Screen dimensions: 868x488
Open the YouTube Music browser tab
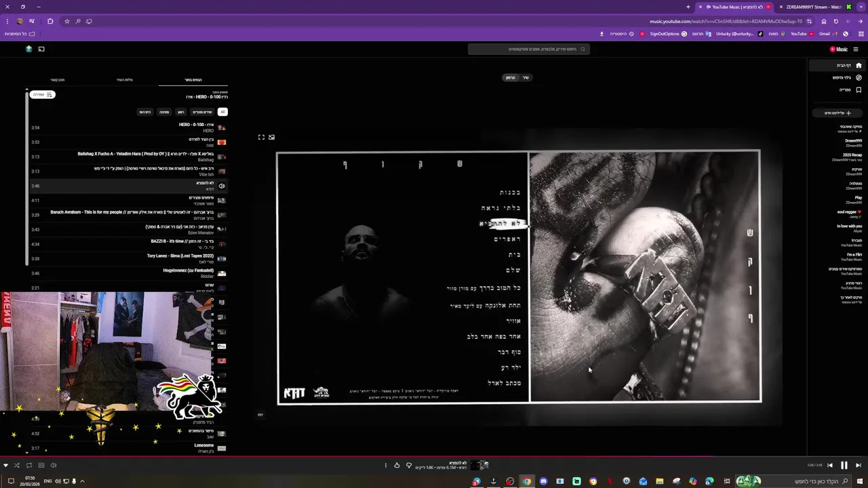pyautogui.click(x=736, y=7)
